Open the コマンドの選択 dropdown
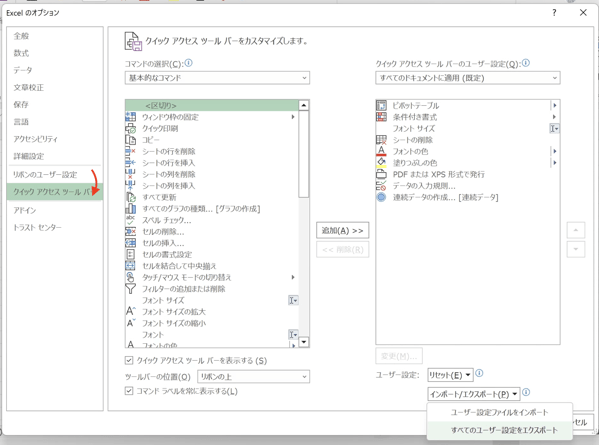The image size is (599, 445). pyautogui.click(x=217, y=78)
